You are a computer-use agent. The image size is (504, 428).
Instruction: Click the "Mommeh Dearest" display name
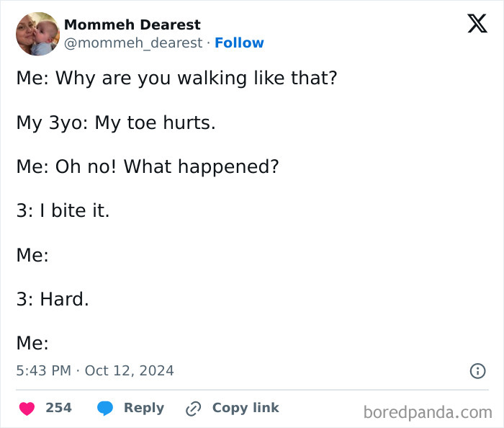tap(132, 24)
